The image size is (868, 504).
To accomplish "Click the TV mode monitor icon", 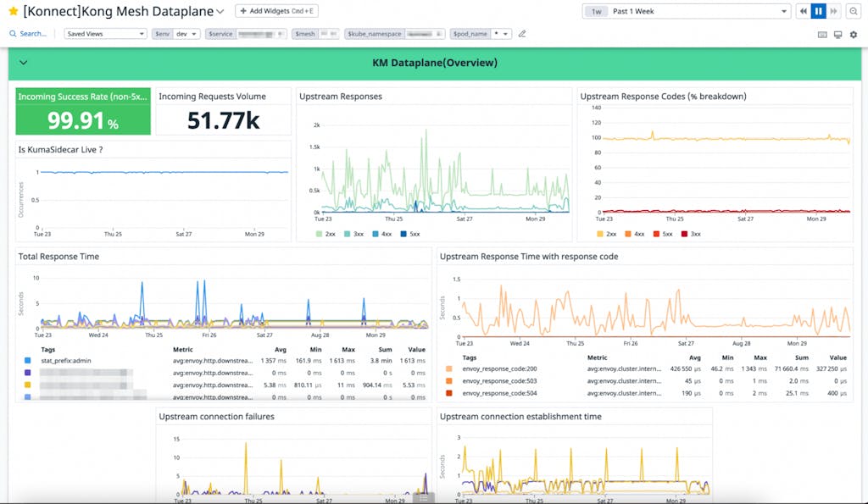I will pyautogui.click(x=837, y=34).
